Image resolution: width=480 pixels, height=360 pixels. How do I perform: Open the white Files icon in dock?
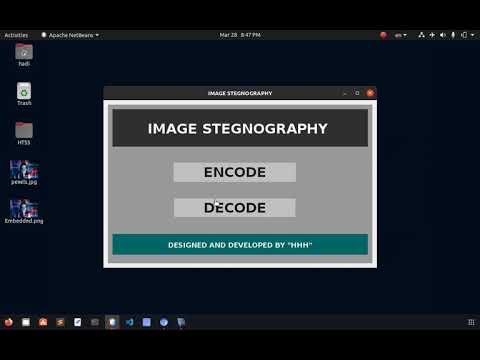point(26,322)
